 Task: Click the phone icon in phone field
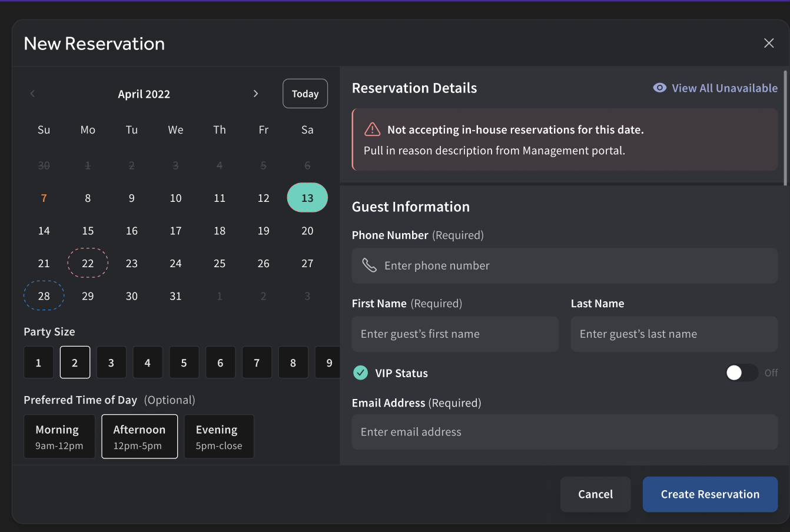pyautogui.click(x=369, y=265)
